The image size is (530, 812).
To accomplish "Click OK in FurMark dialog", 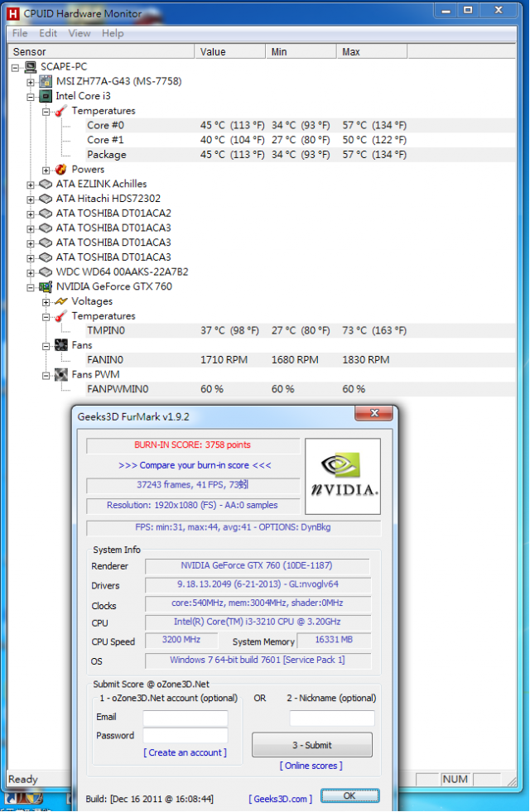I will 349,796.
